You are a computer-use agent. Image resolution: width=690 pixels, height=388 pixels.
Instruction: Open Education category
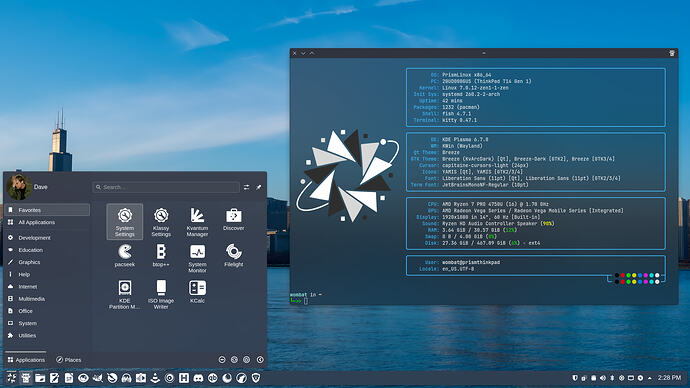tap(48, 250)
